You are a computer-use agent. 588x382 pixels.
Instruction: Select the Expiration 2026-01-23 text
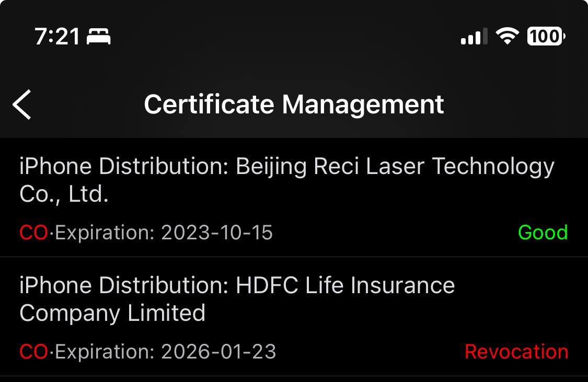click(x=165, y=352)
